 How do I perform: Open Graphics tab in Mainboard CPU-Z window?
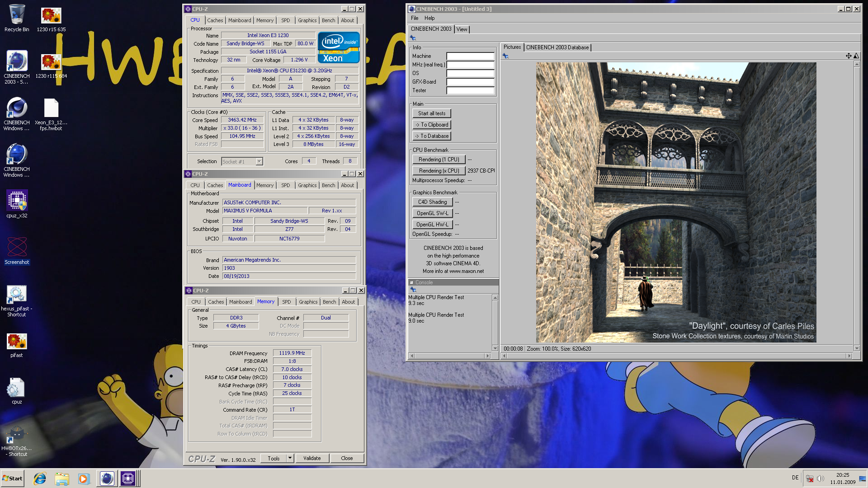(x=307, y=185)
